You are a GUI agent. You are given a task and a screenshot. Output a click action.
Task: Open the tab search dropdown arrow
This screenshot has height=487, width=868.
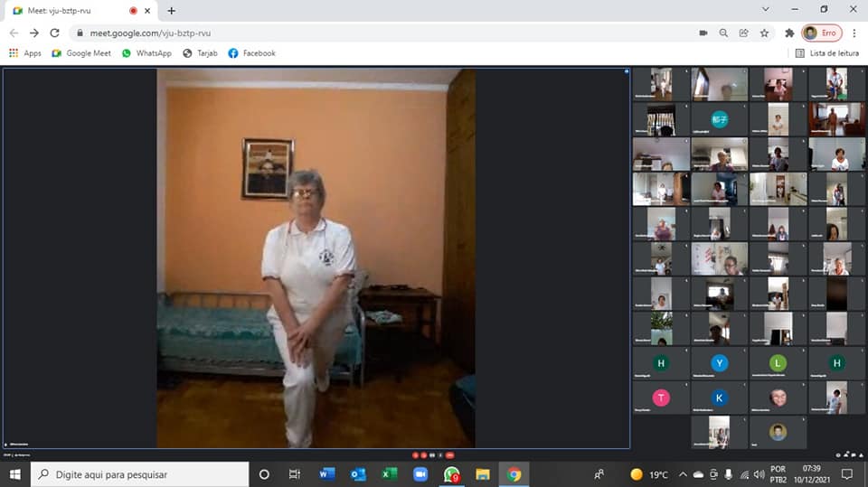765,10
